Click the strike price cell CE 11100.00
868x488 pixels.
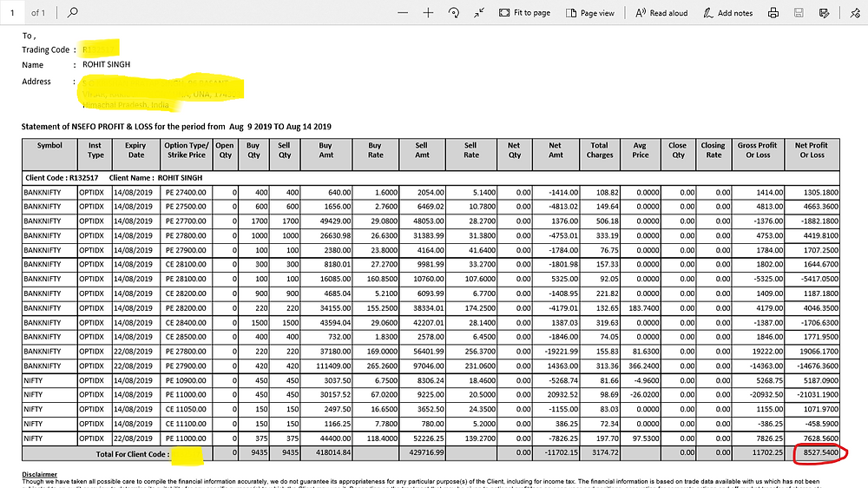coord(186,424)
